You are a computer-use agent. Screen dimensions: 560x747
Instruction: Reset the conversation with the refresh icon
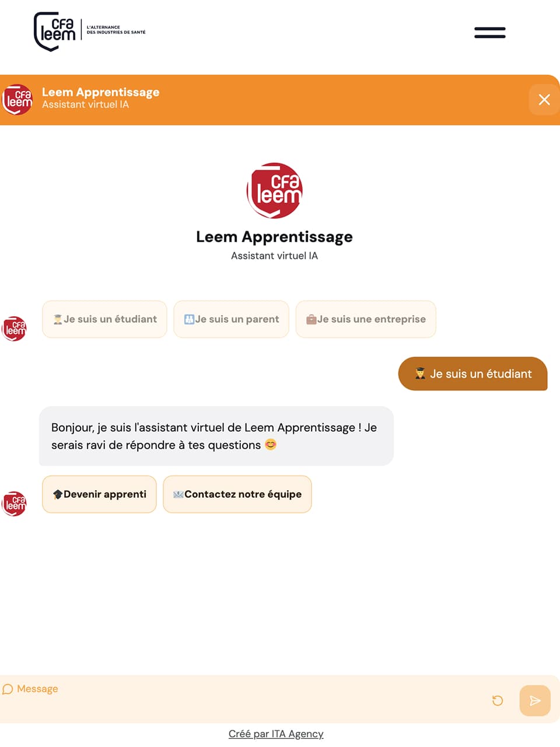tap(498, 700)
